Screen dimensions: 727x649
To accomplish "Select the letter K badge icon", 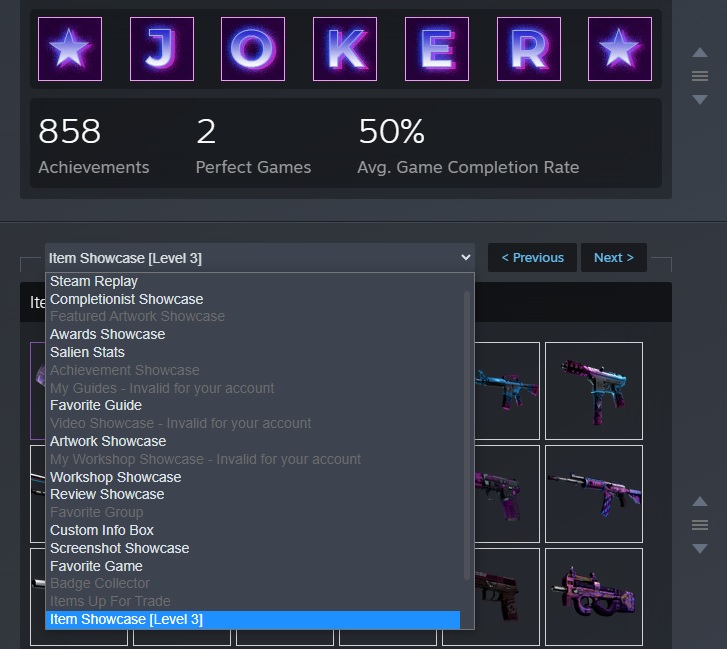I will (x=345, y=49).
